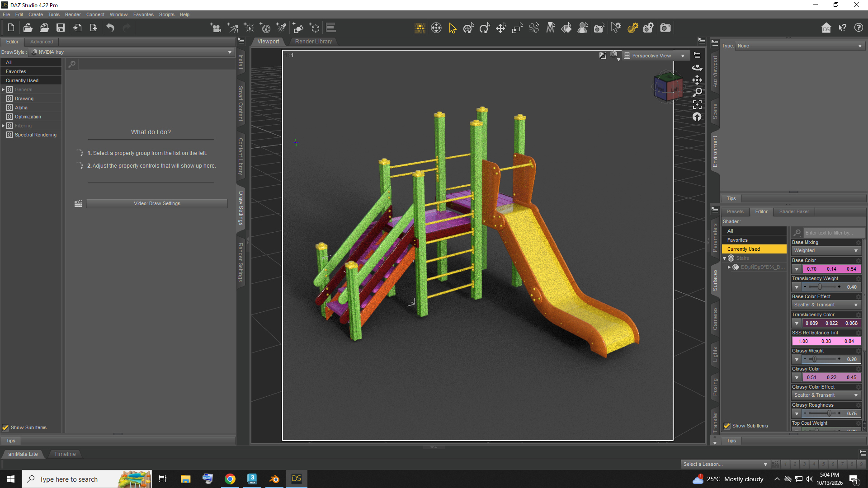Click the Frame view icon beside viewport
This screenshot has height=488, width=868.
click(x=697, y=104)
